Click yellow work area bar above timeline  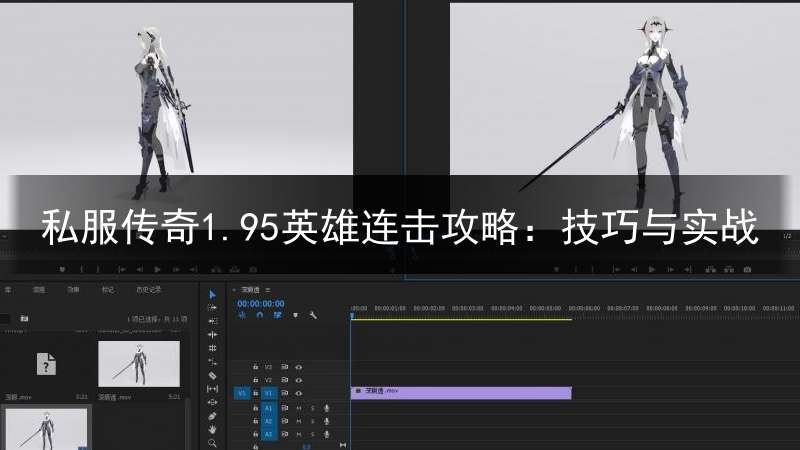point(461,319)
